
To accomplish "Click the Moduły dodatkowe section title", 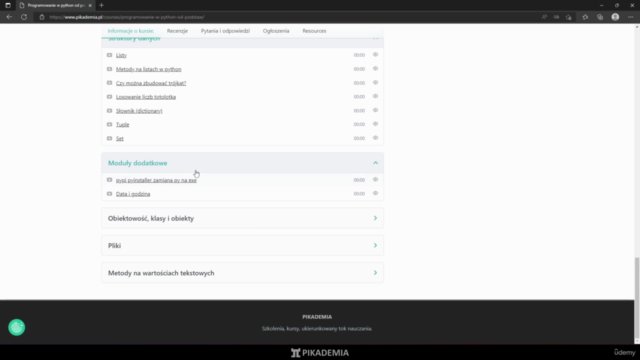I will pos(138,163).
